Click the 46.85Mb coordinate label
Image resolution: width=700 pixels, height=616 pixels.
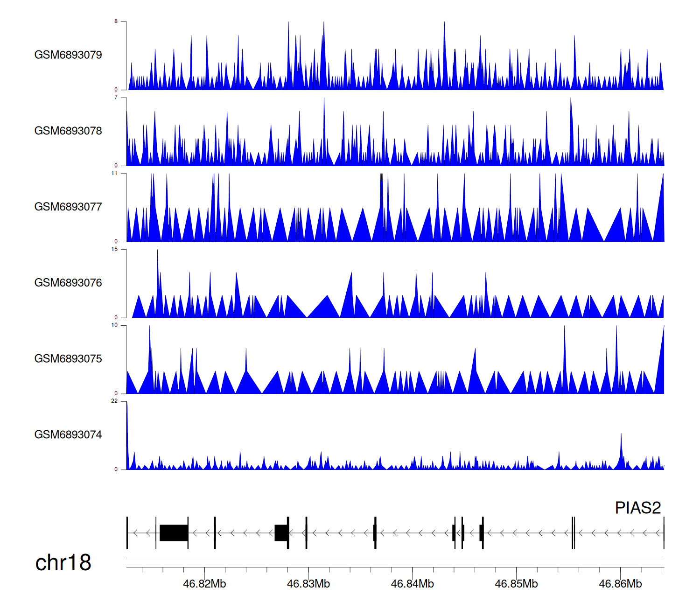tap(516, 584)
